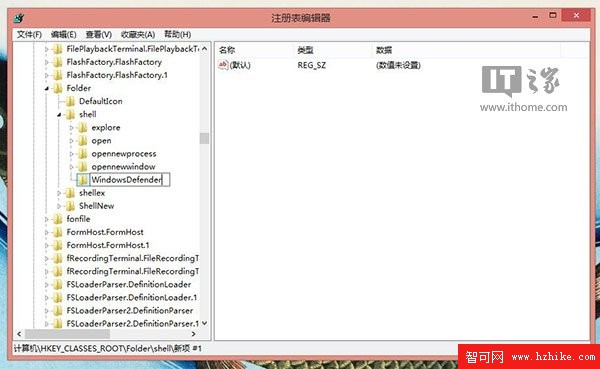The image size is (600, 369).
Task: Open the 编辑(E) menu
Action: pyautogui.click(x=64, y=34)
